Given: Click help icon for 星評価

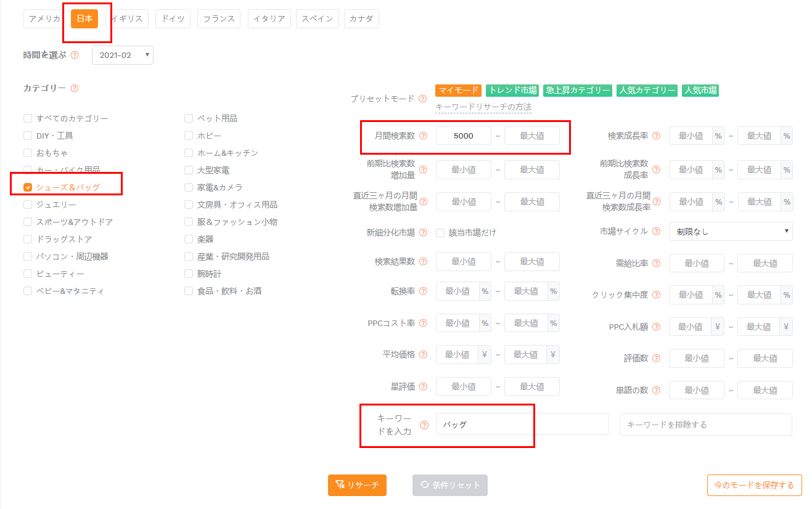Looking at the screenshot, I should tap(423, 386).
